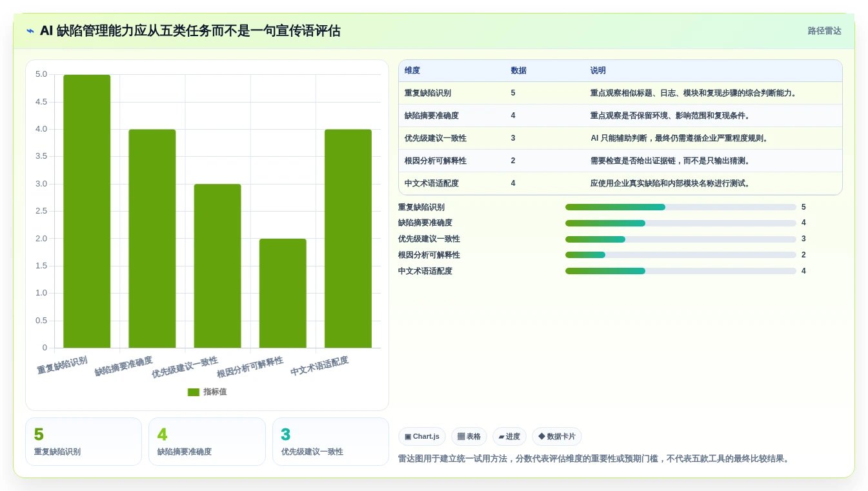Click the 中文术语适配度 bar in the chart
The width and height of the screenshot is (868, 491).
click(x=348, y=239)
